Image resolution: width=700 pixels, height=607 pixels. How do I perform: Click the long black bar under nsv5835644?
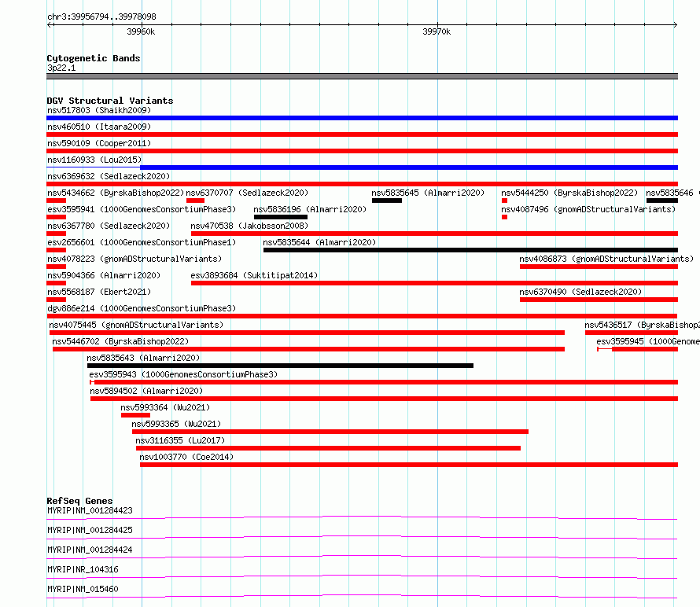pyautogui.click(x=470, y=250)
